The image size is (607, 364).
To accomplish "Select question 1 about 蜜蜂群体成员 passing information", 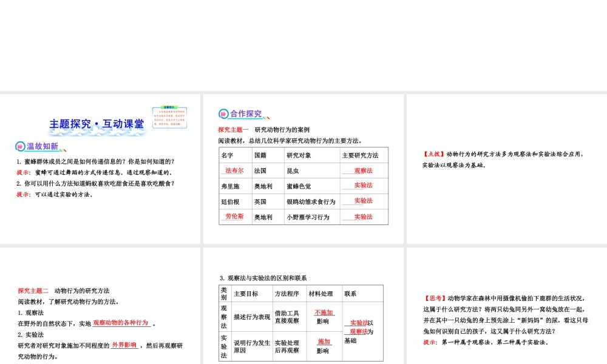I will pos(96,162).
